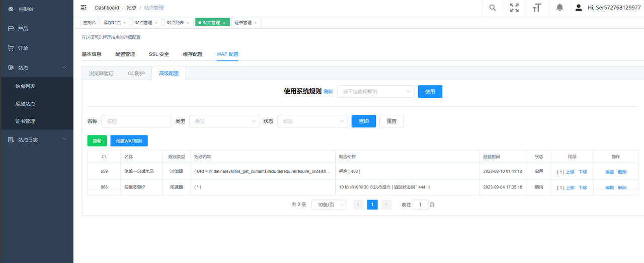Click the blue 查询 button
644x263 pixels.
[x=363, y=121]
